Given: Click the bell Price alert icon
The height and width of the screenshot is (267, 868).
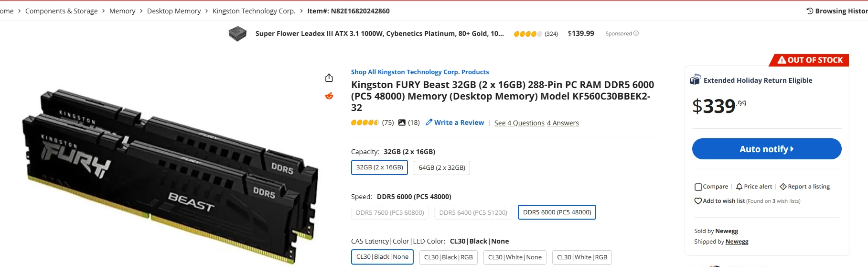Looking at the screenshot, I should click(739, 187).
